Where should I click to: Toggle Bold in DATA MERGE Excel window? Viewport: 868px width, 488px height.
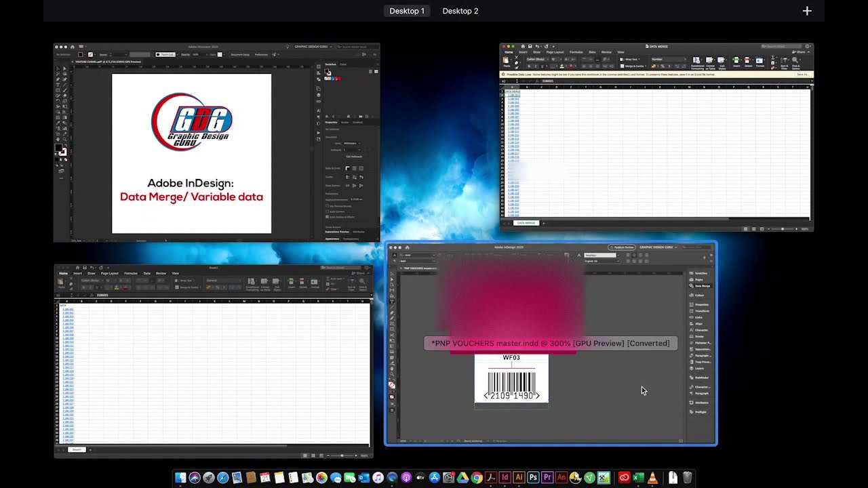tap(530, 66)
